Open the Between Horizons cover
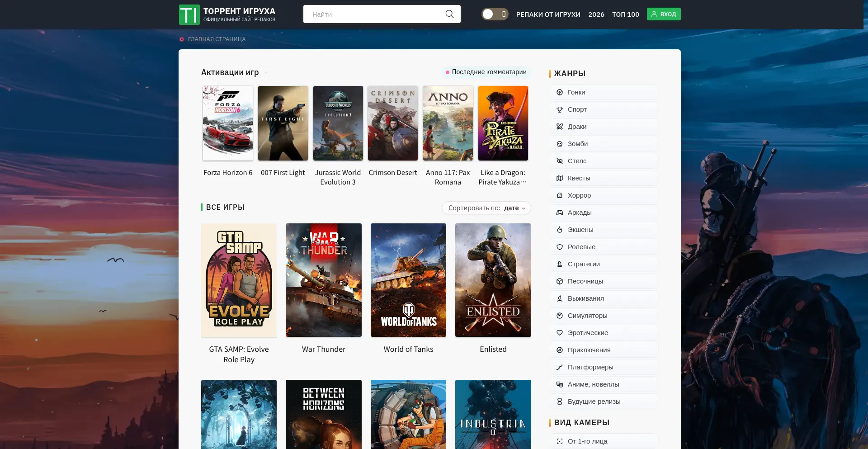The width and height of the screenshot is (868, 449). [x=324, y=414]
